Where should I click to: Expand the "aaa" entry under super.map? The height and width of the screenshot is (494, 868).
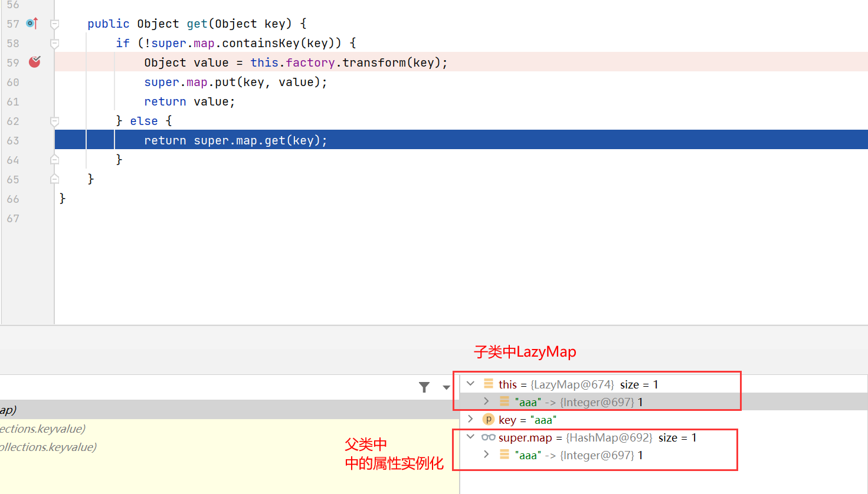[x=486, y=455]
